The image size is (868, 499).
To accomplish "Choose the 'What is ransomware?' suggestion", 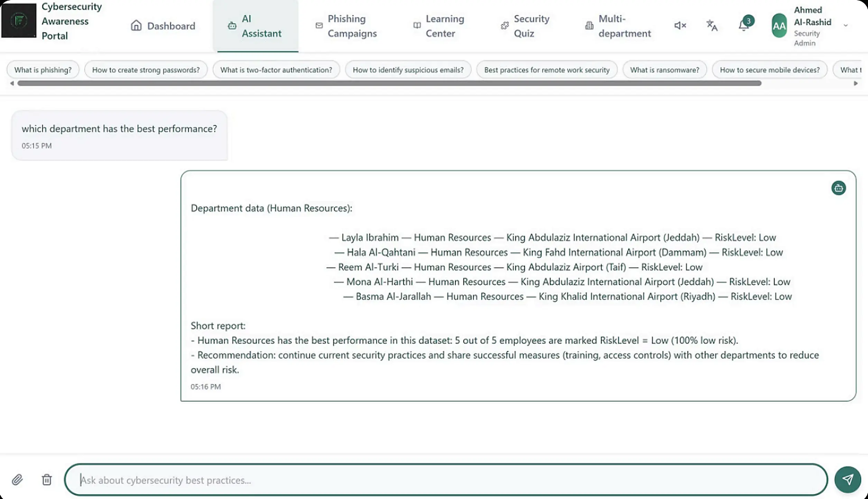I will [x=664, y=70].
